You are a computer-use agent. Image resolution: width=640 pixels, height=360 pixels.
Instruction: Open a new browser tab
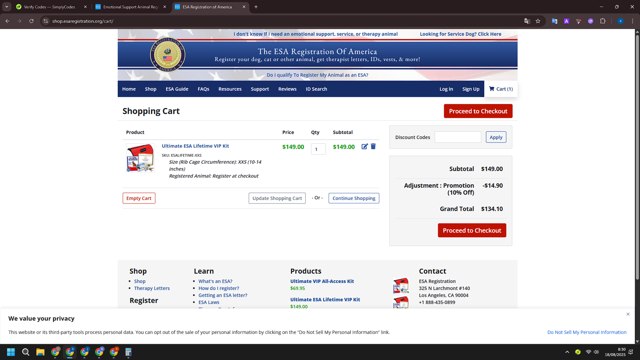click(x=256, y=7)
